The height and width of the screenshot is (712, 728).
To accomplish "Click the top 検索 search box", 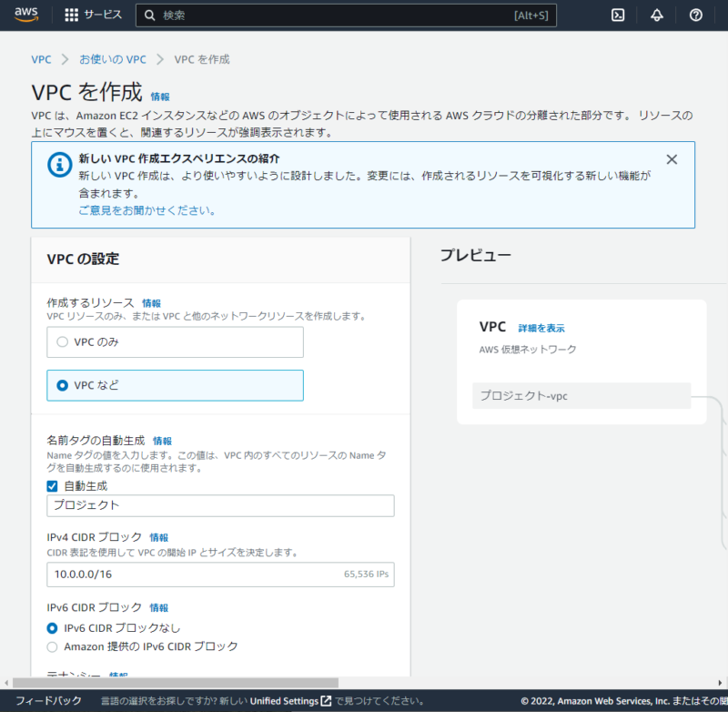I will [346, 15].
